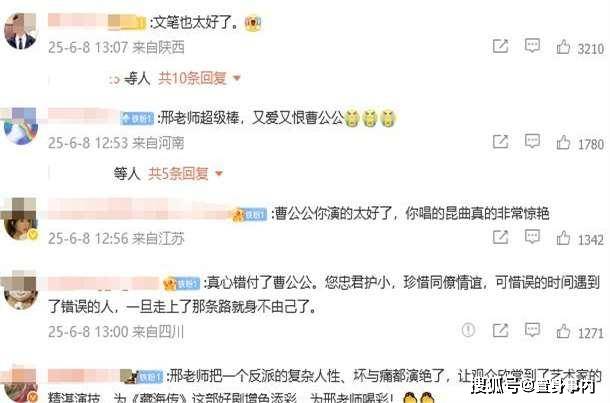Reply to the comment from 四川
Image resolution: width=610 pixels, height=403 pixels.
tap(532, 330)
